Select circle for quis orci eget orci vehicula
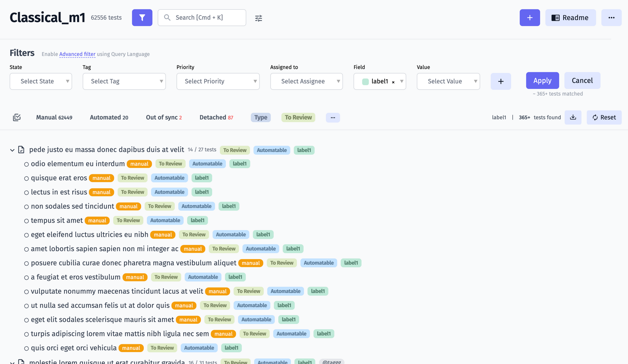This screenshot has height=364, width=628. click(x=26, y=348)
